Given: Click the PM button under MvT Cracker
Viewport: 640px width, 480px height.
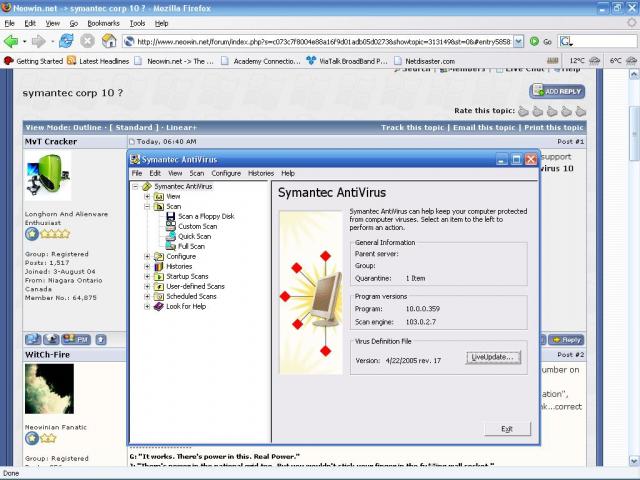Looking at the screenshot, I should 76,339.
